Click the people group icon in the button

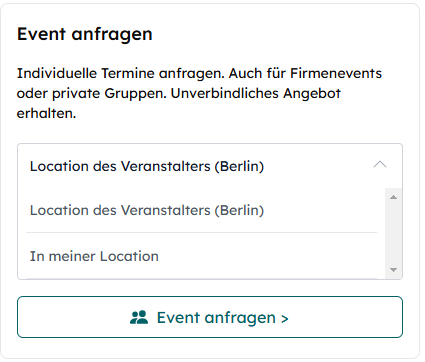[139, 317]
